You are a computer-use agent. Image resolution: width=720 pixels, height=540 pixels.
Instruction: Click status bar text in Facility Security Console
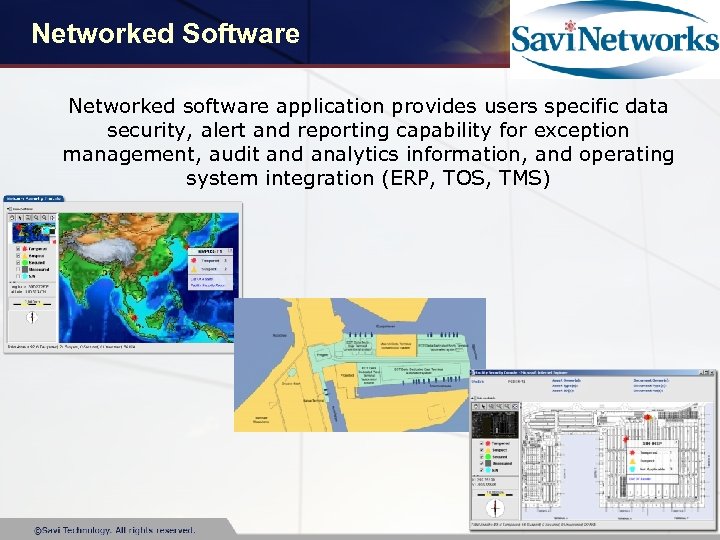534,524
